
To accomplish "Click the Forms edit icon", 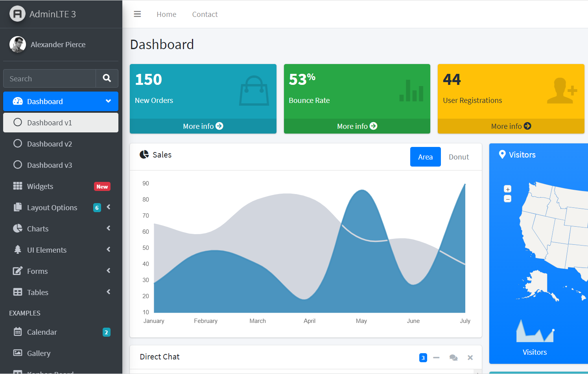I will click(x=18, y=271).
